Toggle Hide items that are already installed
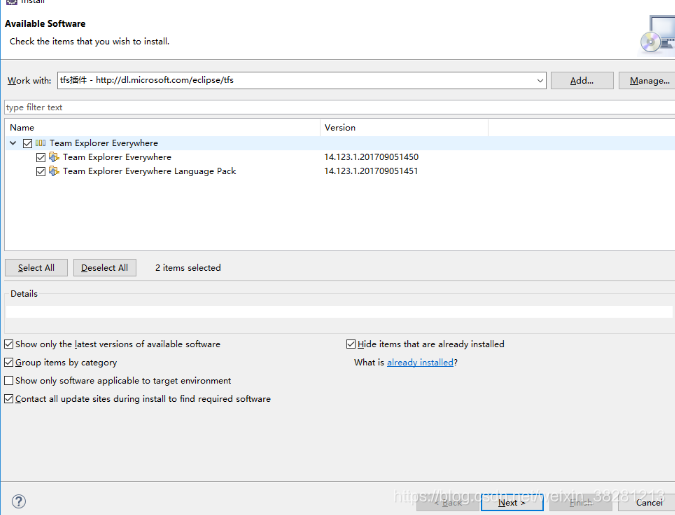The width and height of the screenshot is (675, 515). pos(351,344)
